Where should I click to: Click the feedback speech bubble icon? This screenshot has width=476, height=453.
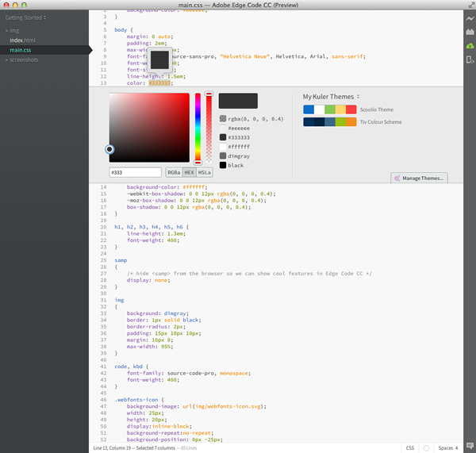(470, 445)
